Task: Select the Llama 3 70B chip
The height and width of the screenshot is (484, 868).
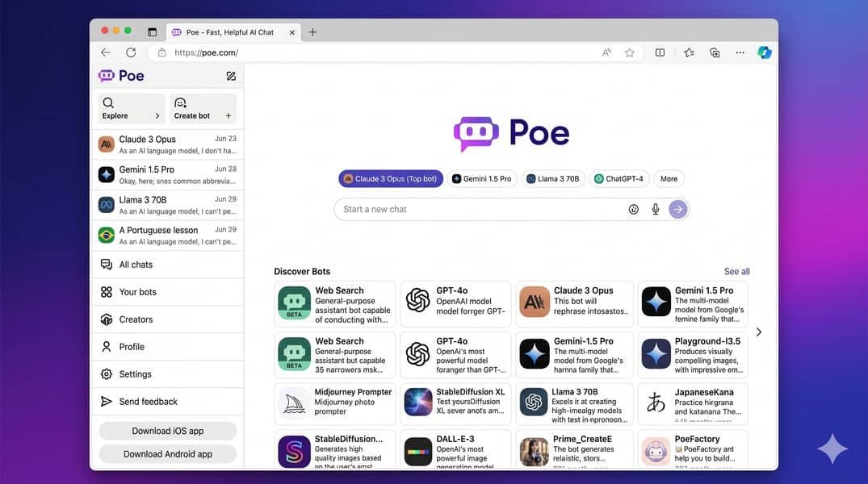Action: click(x=552, y=178)
